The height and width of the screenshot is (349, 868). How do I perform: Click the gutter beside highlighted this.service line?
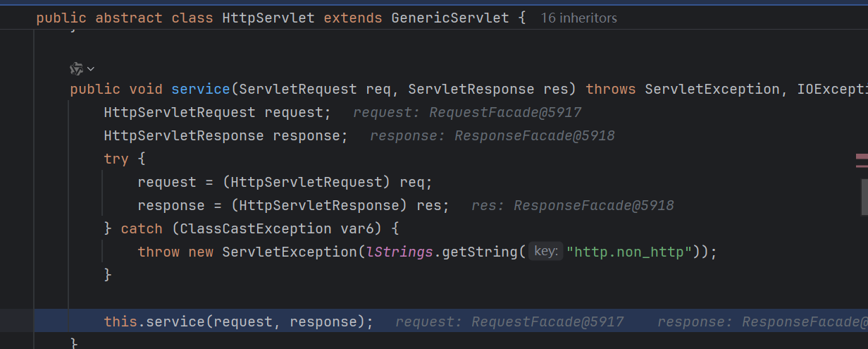16,322
